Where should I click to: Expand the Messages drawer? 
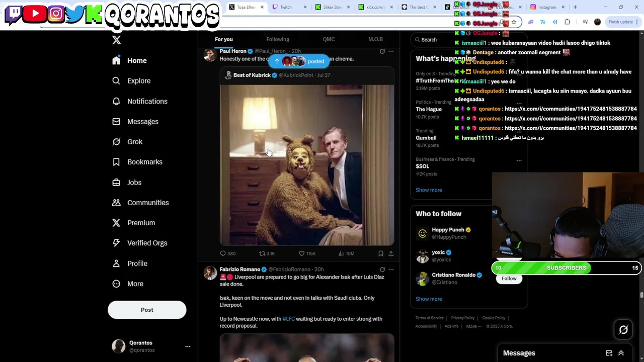(x=621, y=353)
